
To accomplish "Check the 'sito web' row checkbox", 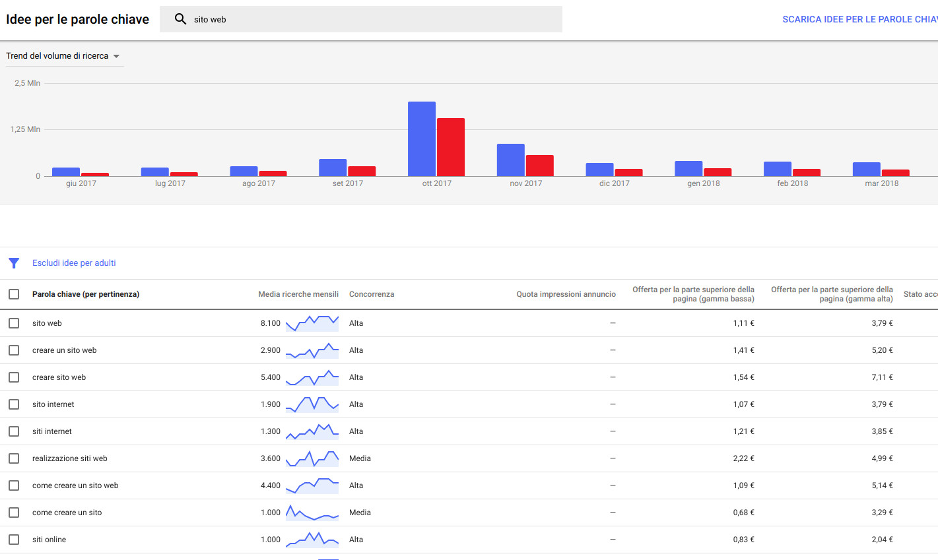I will click(14, 323).
